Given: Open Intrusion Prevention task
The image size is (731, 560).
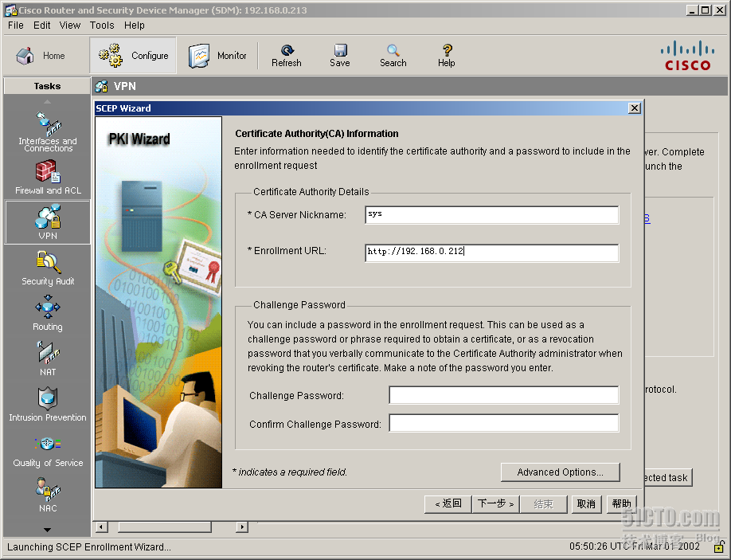Looking at the screenshot, I should [x=48, y=404].
